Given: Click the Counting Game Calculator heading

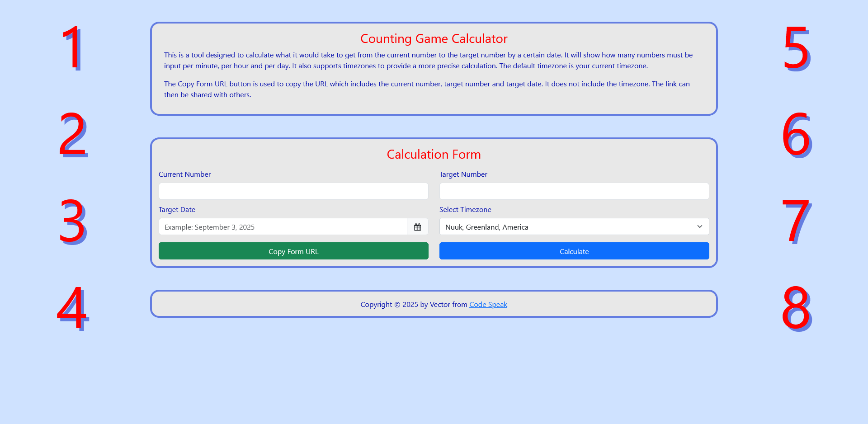Looking at the screenshot, I should tap(434, 39).
